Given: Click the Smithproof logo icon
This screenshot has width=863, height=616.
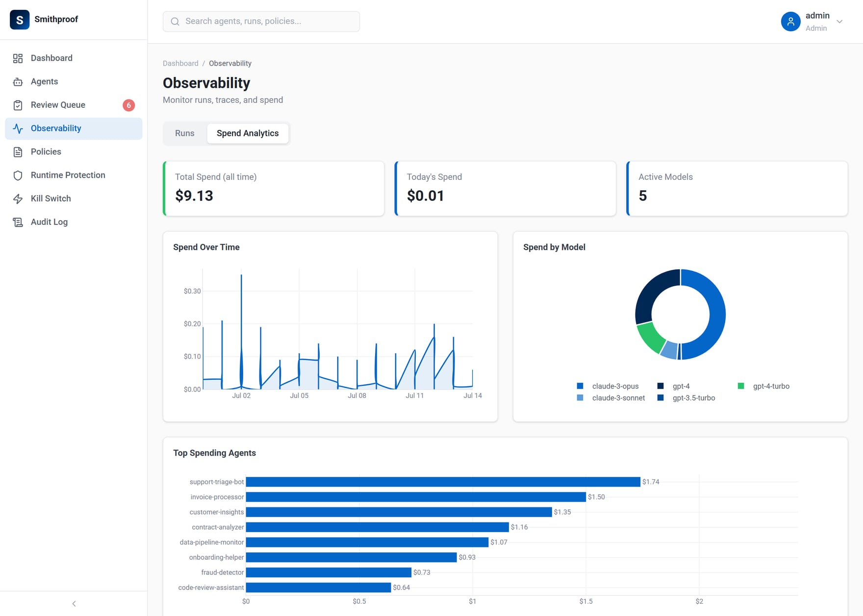Looking at the screenshot, I should click(x=20, y=20).
